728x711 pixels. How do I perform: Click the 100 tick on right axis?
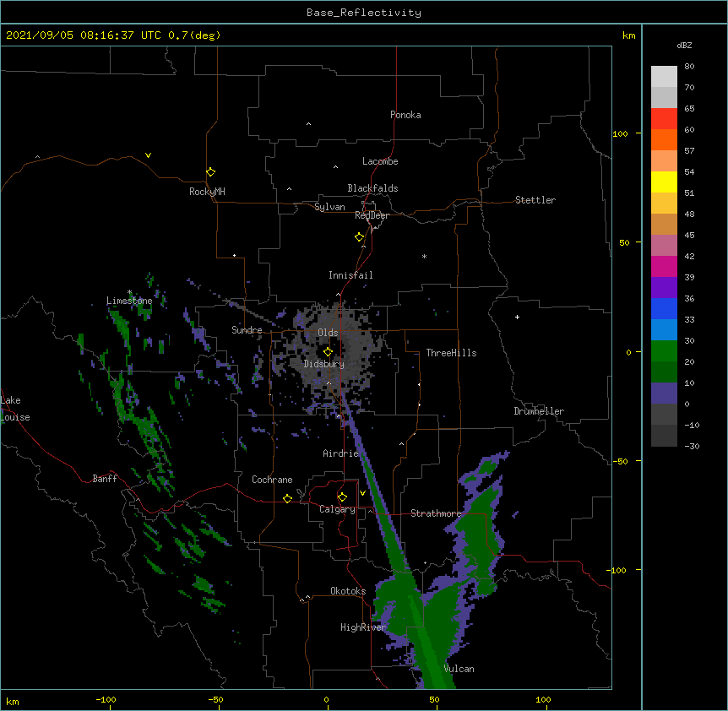(620, 133)
